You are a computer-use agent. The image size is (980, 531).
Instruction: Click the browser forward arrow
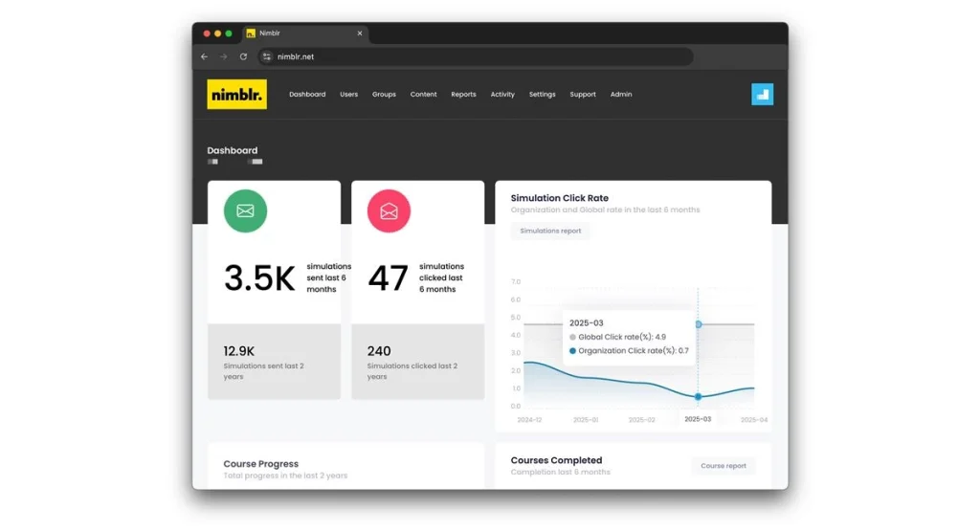coord(224,56)
